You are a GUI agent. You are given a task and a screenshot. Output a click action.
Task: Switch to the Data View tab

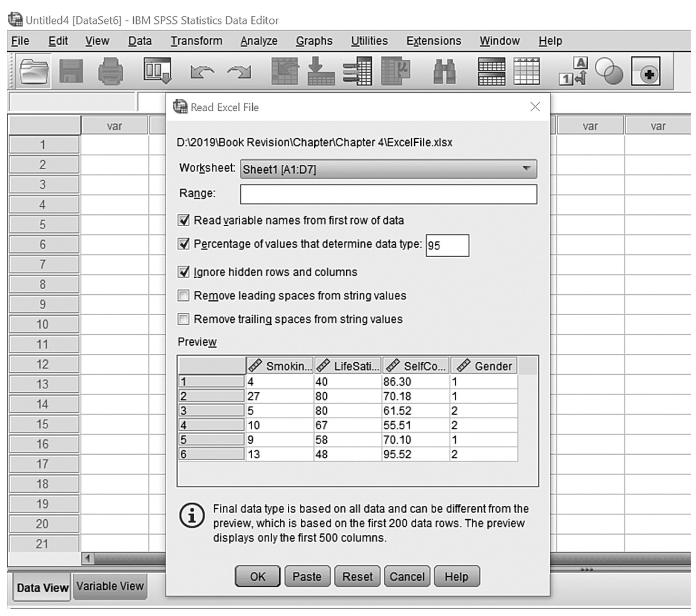point(42,588)
